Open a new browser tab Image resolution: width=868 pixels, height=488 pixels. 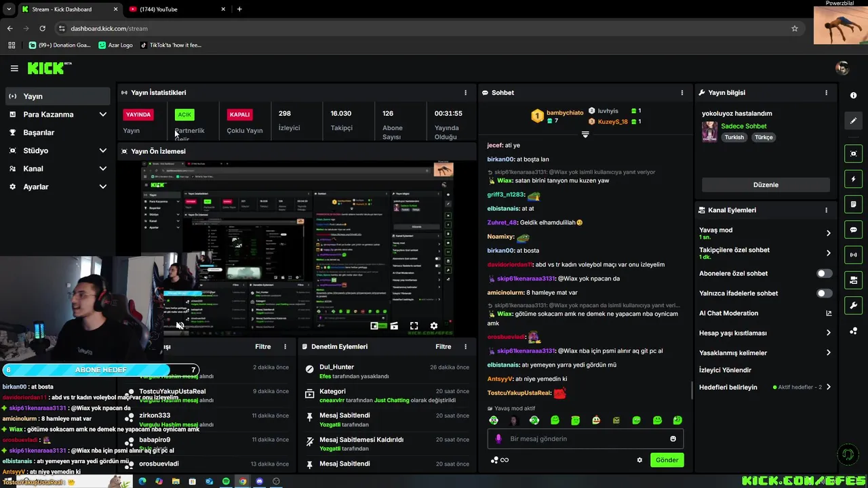(x=239, y=9)
